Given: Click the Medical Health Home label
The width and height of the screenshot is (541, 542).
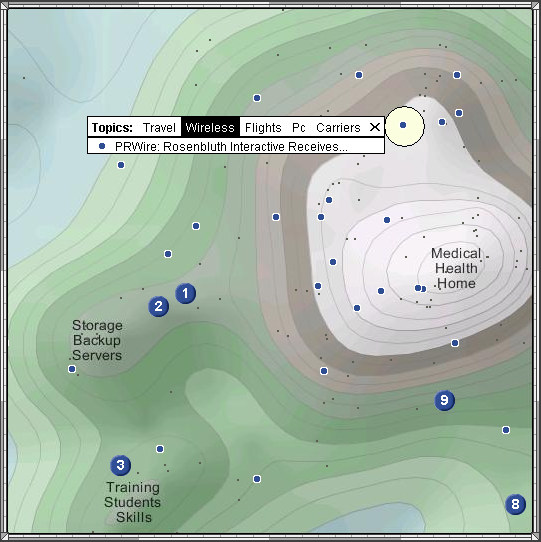Looking at the screenshot, I should click(x=456, y=268).
